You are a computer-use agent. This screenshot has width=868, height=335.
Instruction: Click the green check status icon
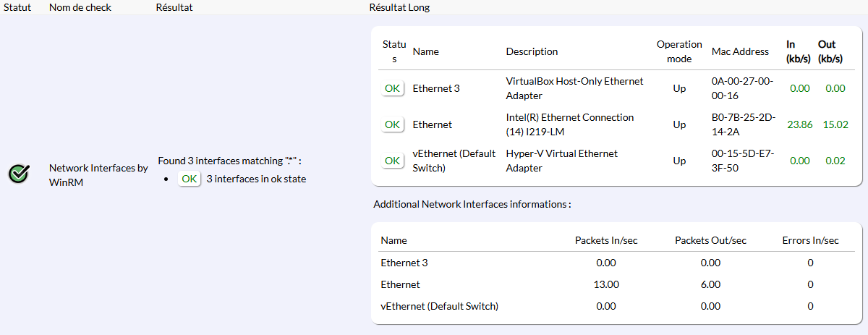(19, 174)
